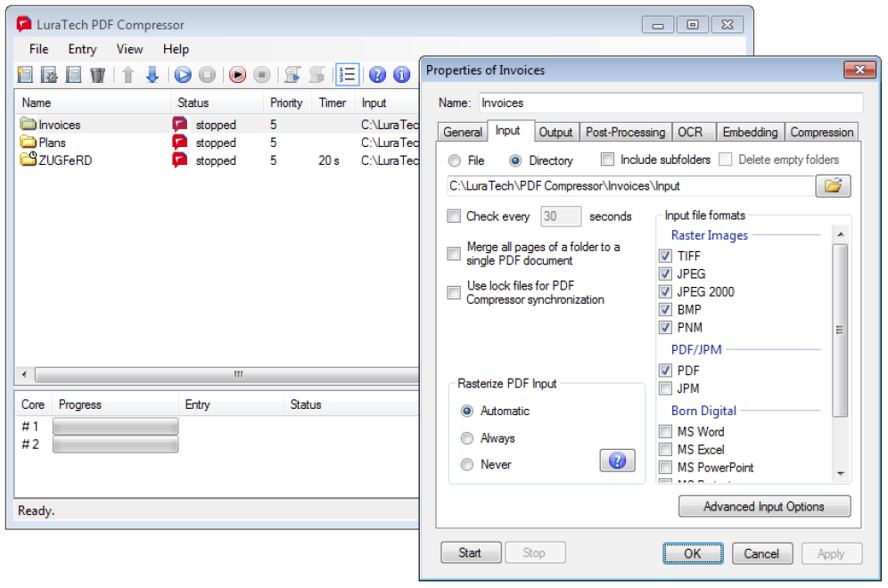The width and height of the screenshot is (888, 588).
Task: Open the View menu
Action: tap(129, 49)
